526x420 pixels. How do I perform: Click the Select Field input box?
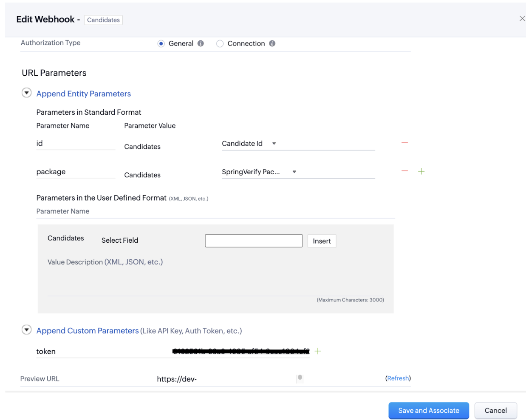(x=254, y=241)
